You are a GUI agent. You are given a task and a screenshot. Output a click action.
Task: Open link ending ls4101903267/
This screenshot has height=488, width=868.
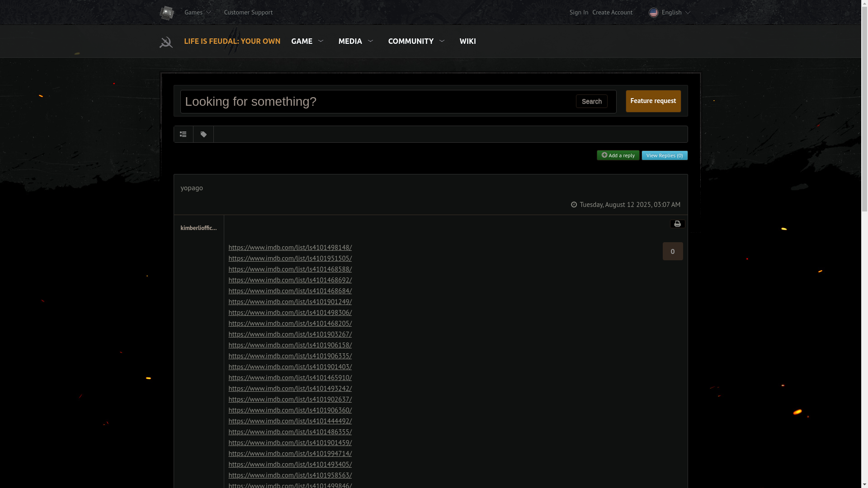tap(290, 334)
